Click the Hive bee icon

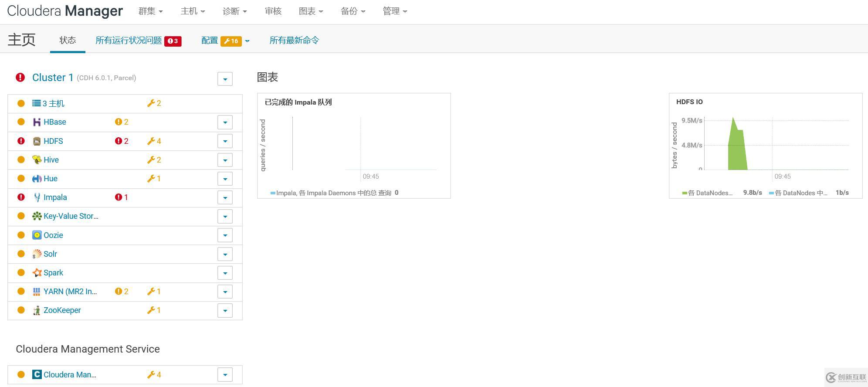click(x=37, y=160)
